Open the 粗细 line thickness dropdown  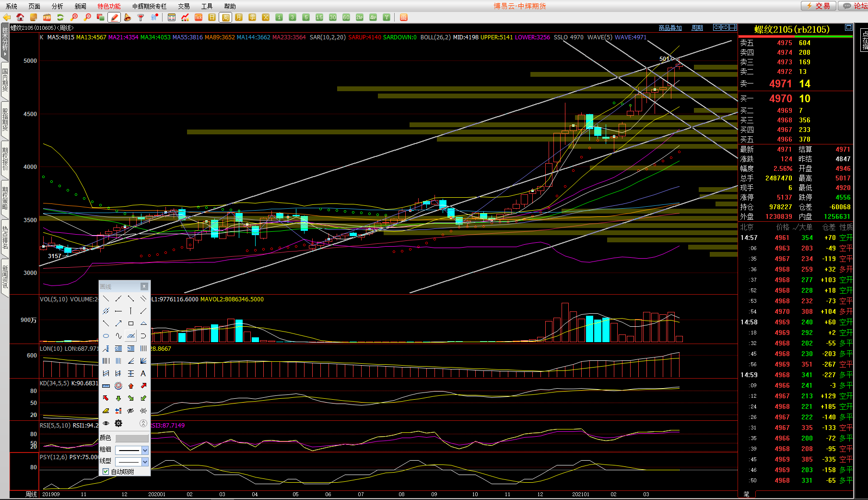[145, 450]
